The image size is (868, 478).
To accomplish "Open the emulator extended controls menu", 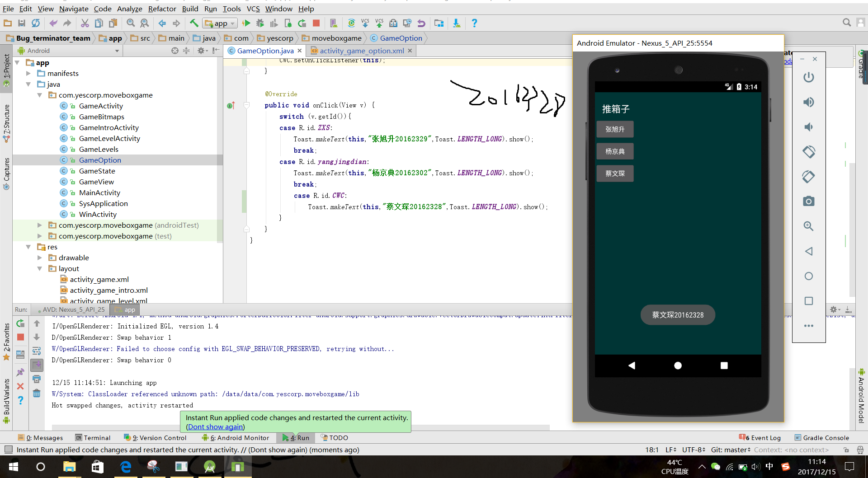I will (809, 326).
